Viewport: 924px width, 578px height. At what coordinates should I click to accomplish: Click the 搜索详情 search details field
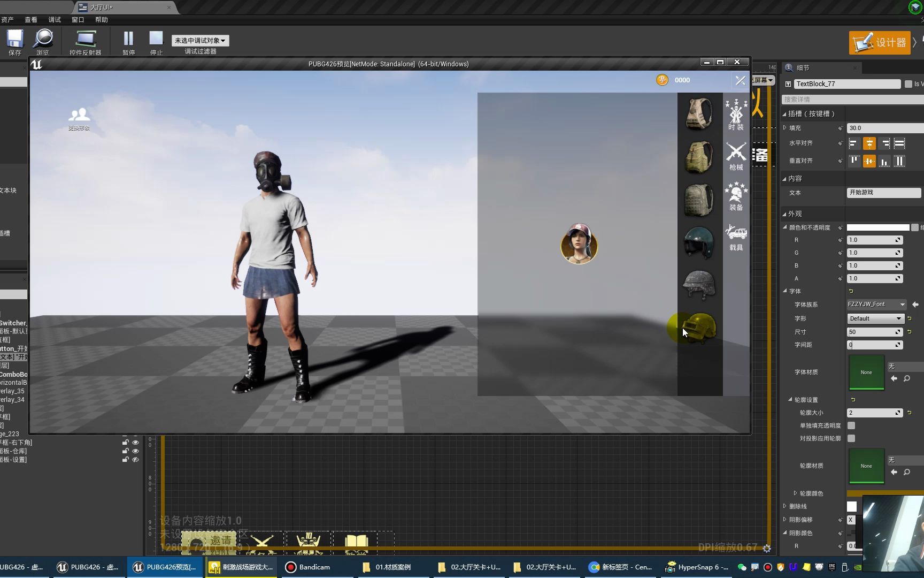(x=853, y=100)
